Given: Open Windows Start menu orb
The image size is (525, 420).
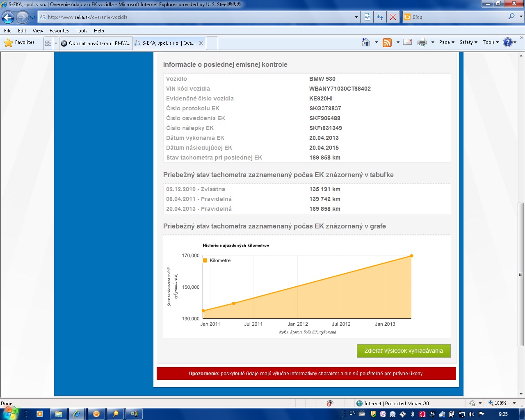Looking at the screenshot, I should [10, 413].
